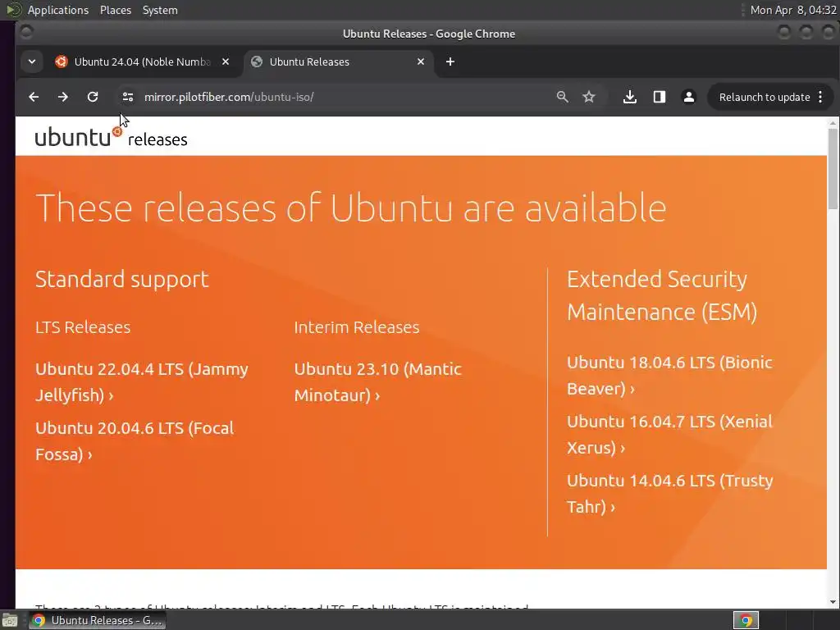Select the Ubuntu Releases tab

pyautogui.click(x=340, y=62)
